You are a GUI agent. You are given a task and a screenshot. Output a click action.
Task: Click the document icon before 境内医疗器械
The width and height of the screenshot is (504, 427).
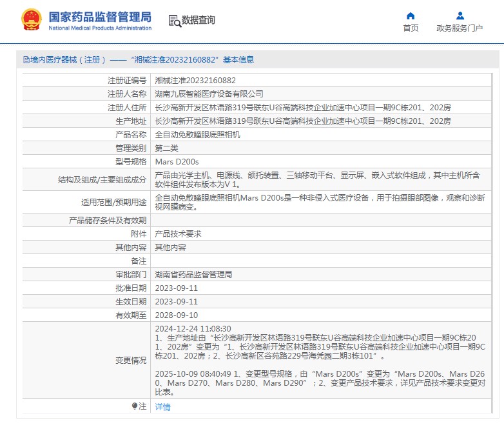(x=26, y=60)
